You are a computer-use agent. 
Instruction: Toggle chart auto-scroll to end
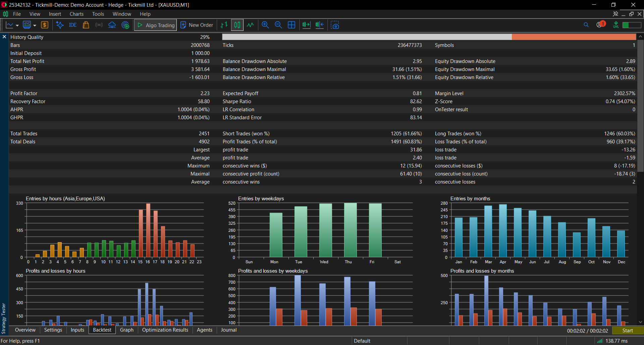coord(306,25)
